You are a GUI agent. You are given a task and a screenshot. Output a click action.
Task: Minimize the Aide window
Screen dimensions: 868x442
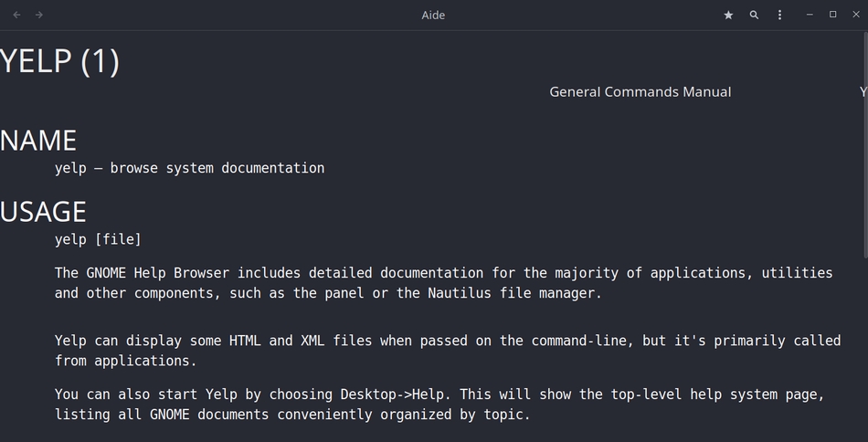[810, 15]
